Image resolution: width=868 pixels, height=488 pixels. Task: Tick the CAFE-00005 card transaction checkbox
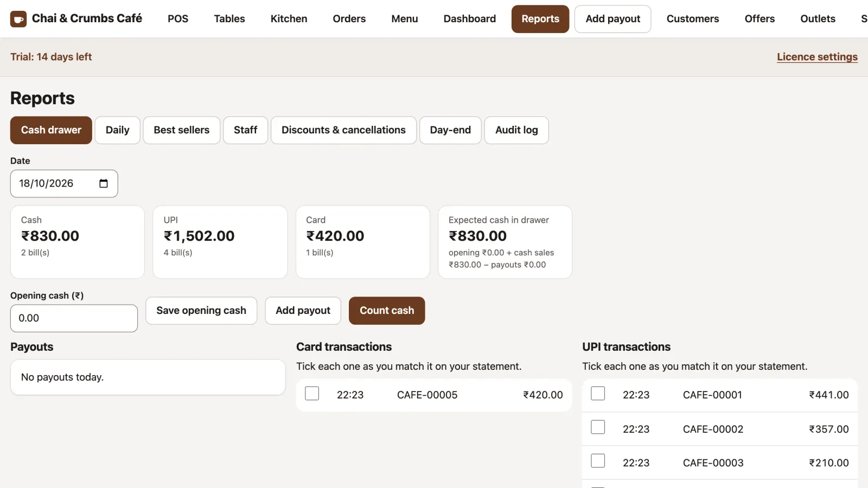[312, 393]
